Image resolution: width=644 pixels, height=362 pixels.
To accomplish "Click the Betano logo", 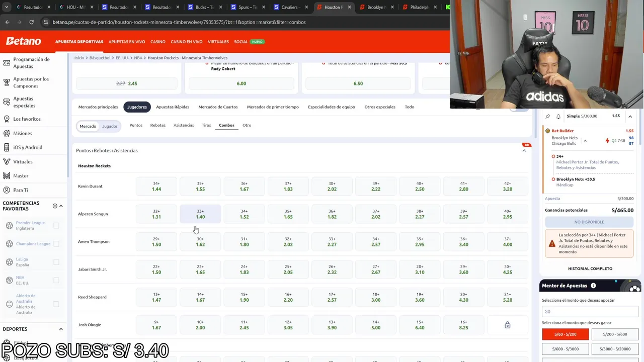I will pyautogui.click(x=23, y=41).
